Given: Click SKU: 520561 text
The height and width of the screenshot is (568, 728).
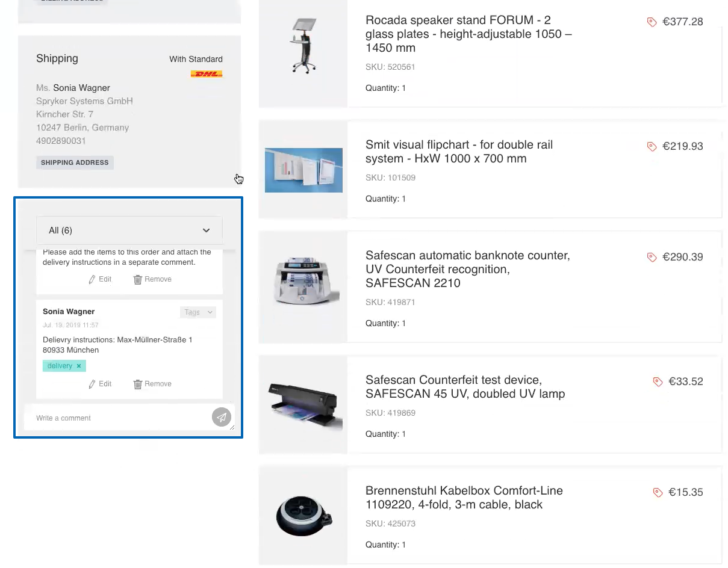Looking at the screenshot, I should click(390, 67).
